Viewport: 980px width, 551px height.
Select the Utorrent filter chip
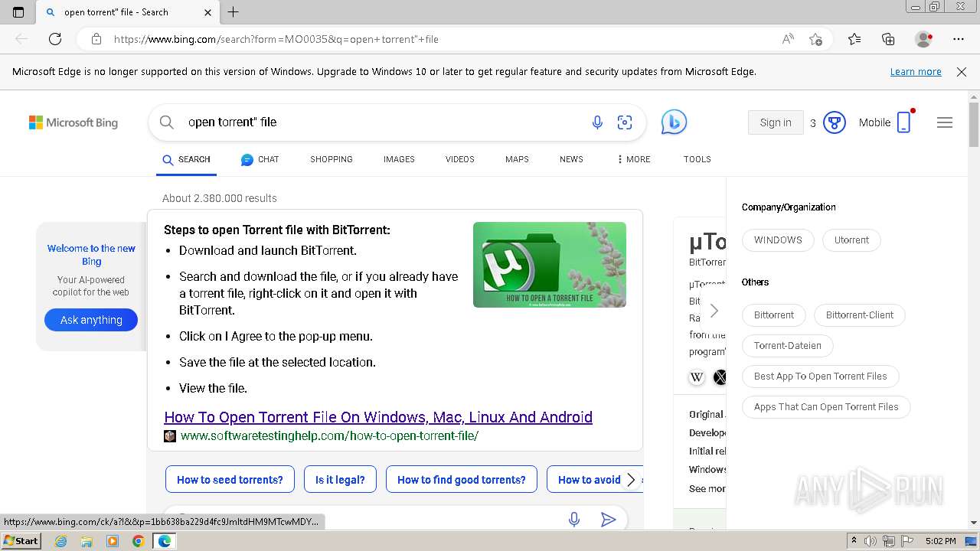click(x=851, y=240)
